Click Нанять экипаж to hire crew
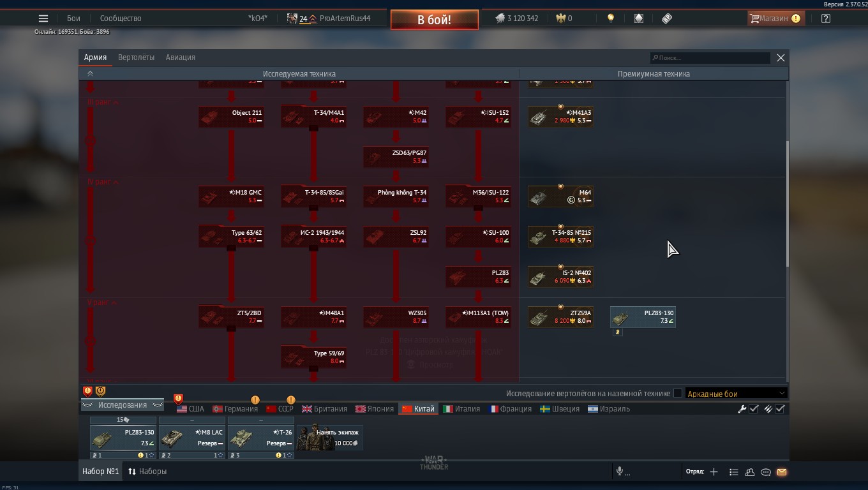This screenshot has width=868, height=490. pos(329,438)
